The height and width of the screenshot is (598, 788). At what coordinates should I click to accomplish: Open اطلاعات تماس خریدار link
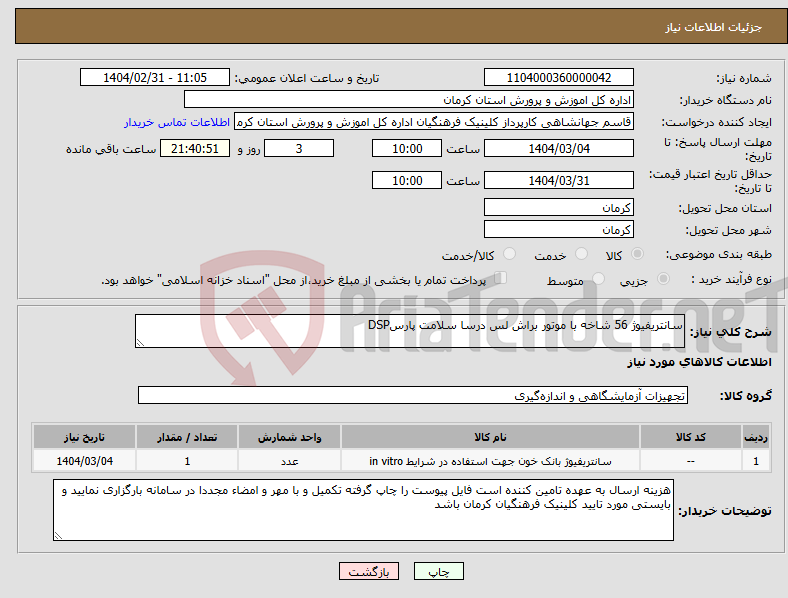point(177,122)
